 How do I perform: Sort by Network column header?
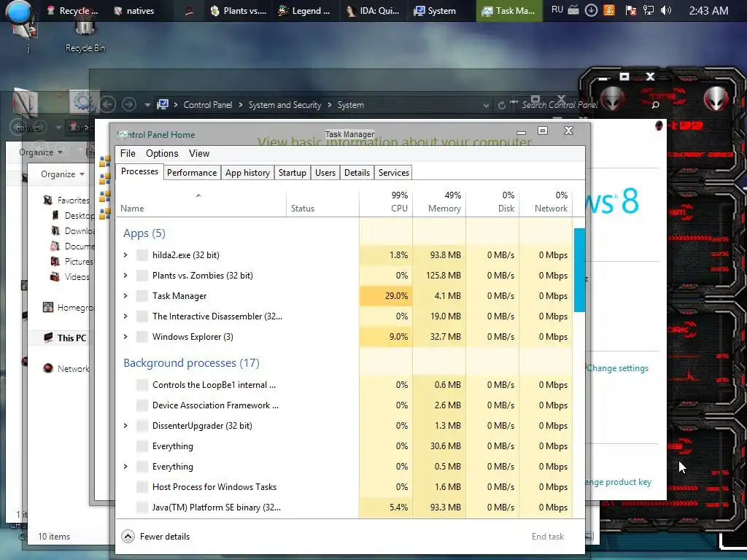(x=546, y=203)
